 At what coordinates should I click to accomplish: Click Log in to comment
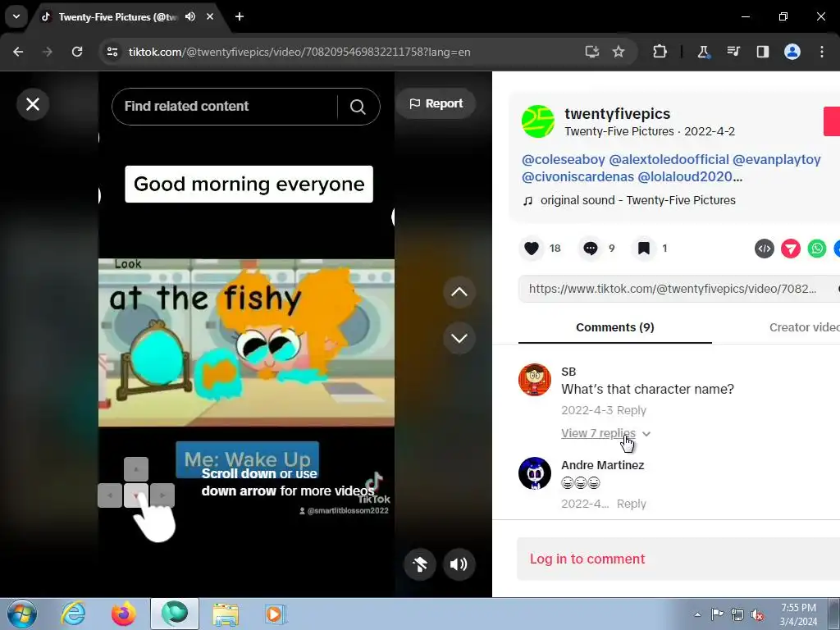[587, 559]
